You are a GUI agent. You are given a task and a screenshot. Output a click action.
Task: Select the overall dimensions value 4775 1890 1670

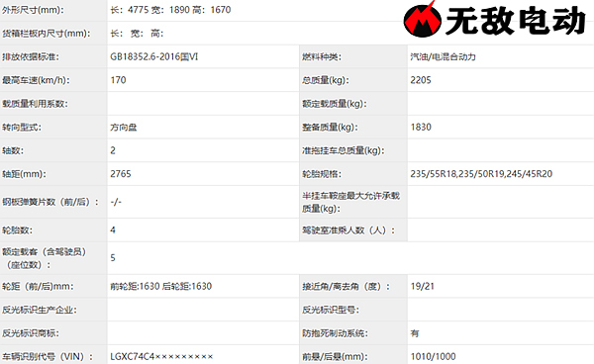pos(170,10)
